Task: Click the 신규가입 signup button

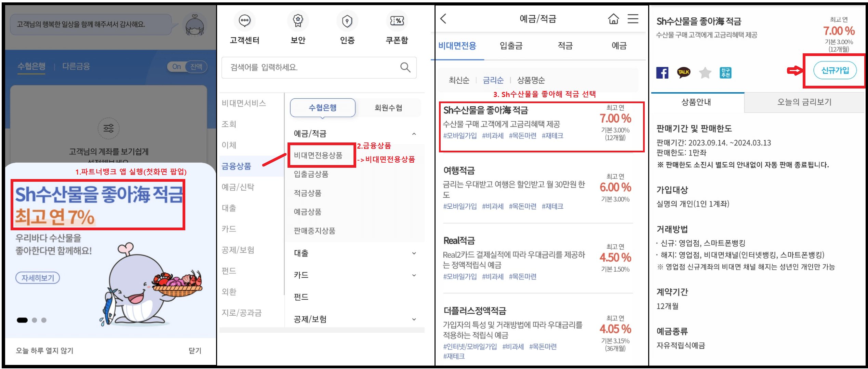Action: pos(834,71)
